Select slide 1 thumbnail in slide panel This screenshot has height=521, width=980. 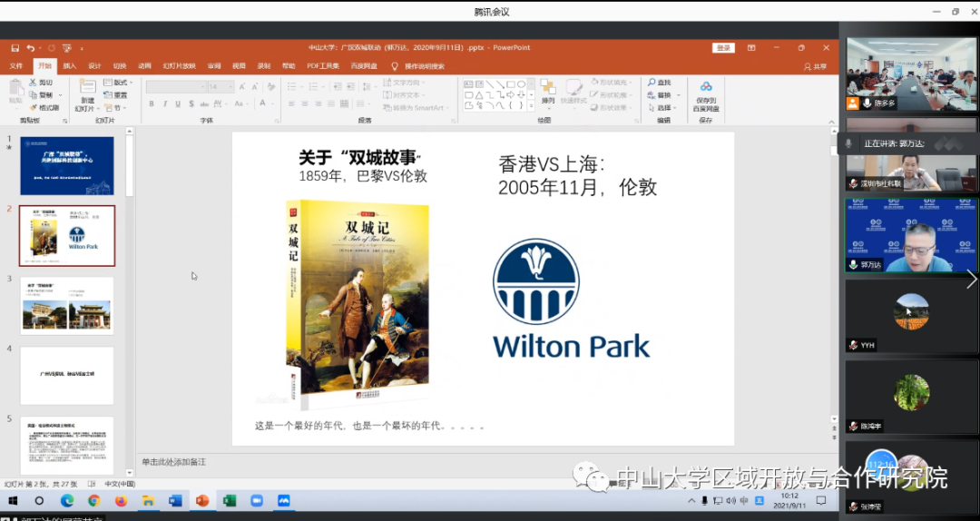tap(67, 166)
